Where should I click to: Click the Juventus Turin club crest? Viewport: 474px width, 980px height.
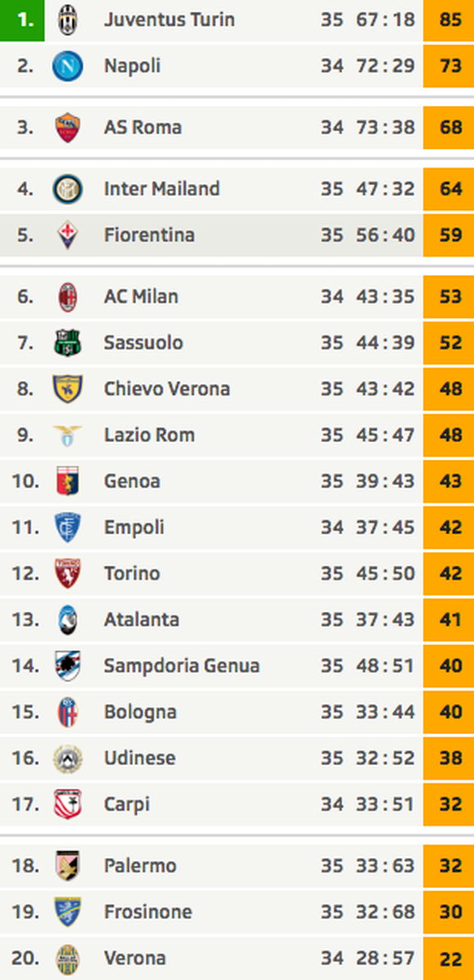pyautogui.click(x=68, y=20)
